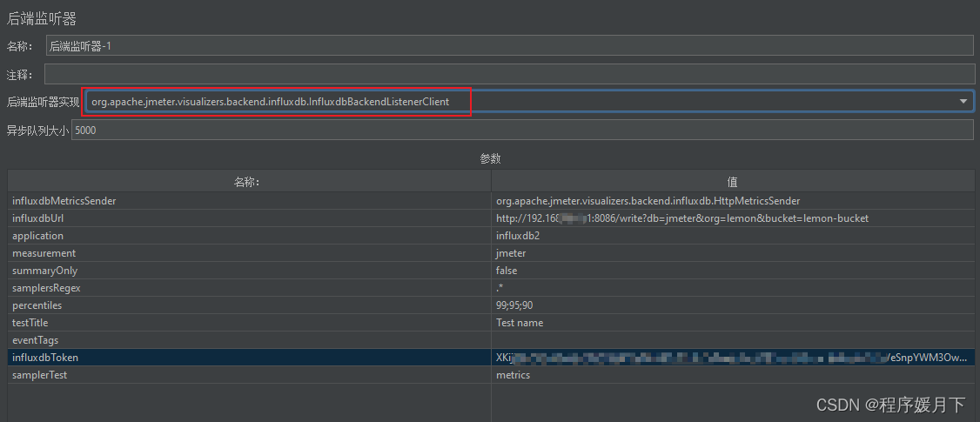This screenshot has height=422, width=980.
Task: Open the backend listener implementation dropdown
Action: (528, 101)
